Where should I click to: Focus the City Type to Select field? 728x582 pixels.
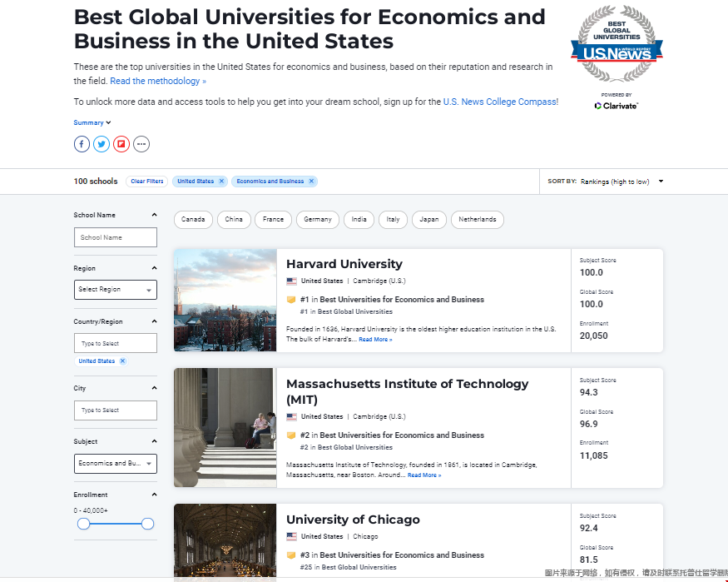coord(116,410)
